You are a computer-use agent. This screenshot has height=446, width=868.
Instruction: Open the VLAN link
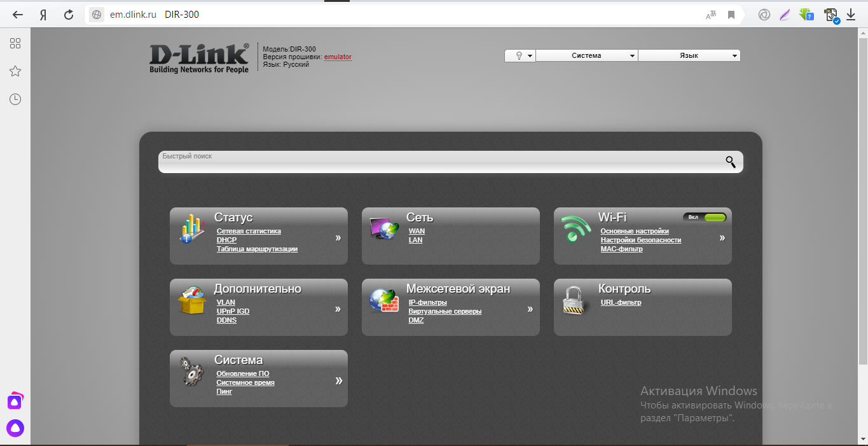coord(226,303)
